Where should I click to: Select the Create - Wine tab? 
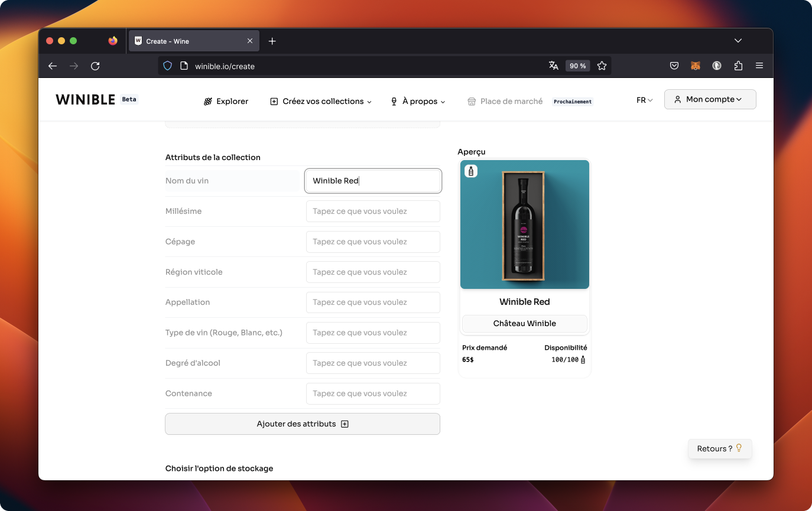194,41
